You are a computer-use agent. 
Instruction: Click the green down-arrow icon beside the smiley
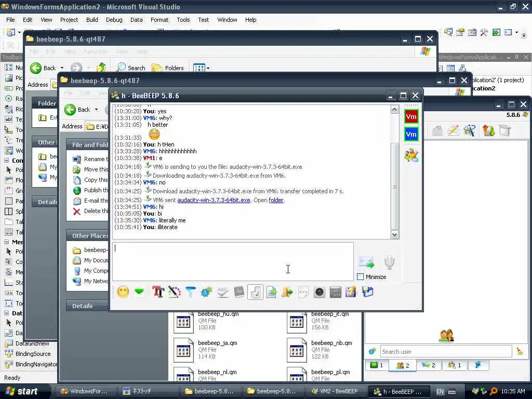click(139, 291)
